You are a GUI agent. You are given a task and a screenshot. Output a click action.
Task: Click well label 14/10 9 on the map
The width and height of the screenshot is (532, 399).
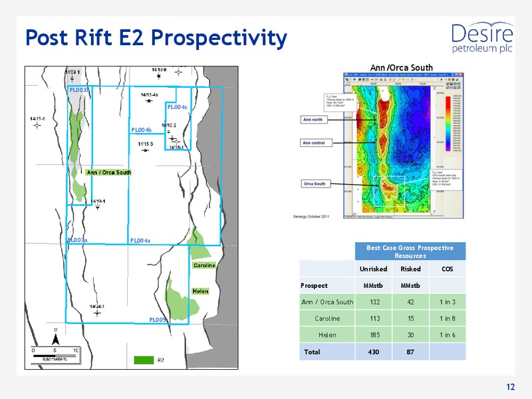(x=159, y=70)
